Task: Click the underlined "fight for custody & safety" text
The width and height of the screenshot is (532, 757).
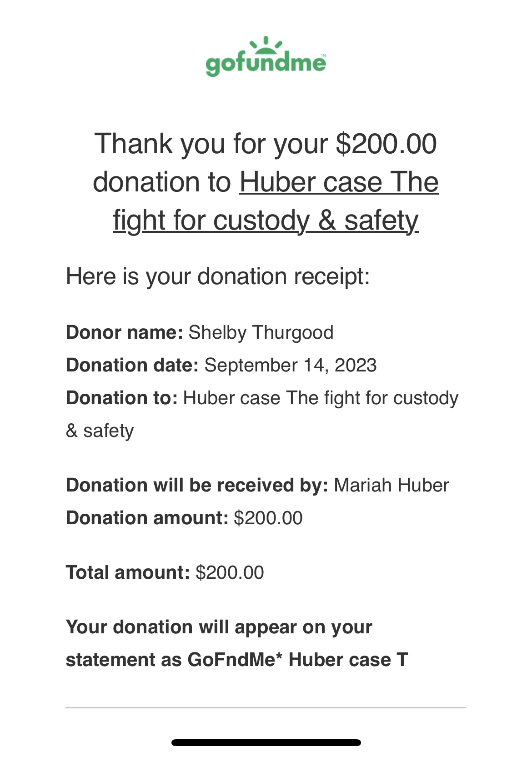Action: click(266, 220)
